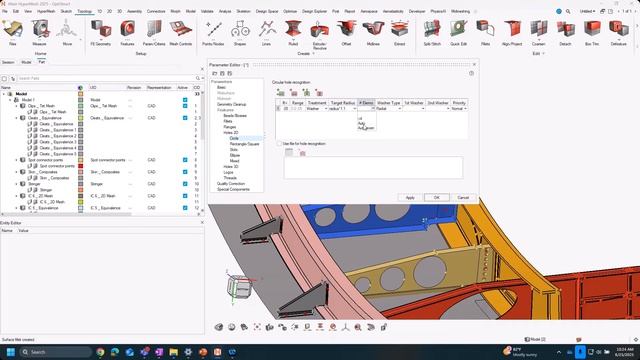Open the Untitled dropdown at top right
640x360 pixels.
coord(588,11)
